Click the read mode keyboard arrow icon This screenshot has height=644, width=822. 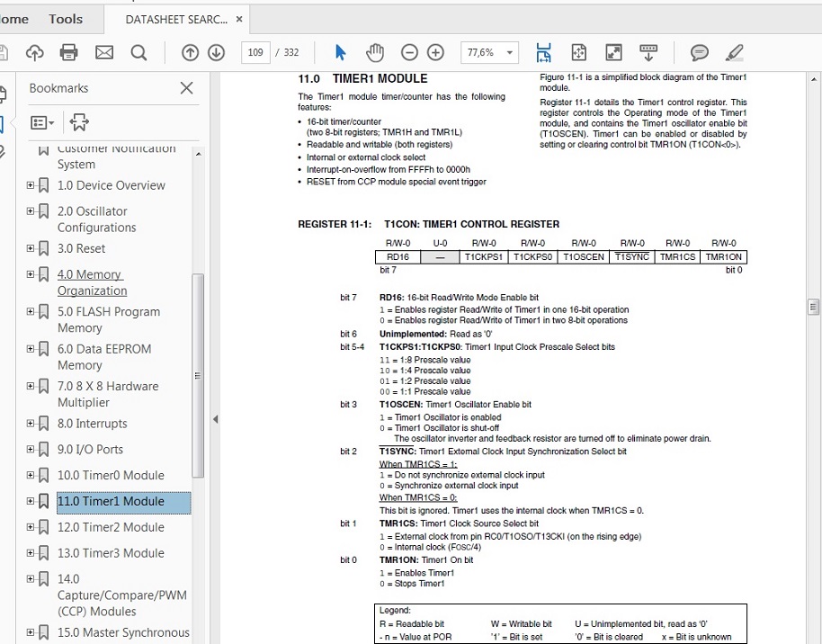648,52
